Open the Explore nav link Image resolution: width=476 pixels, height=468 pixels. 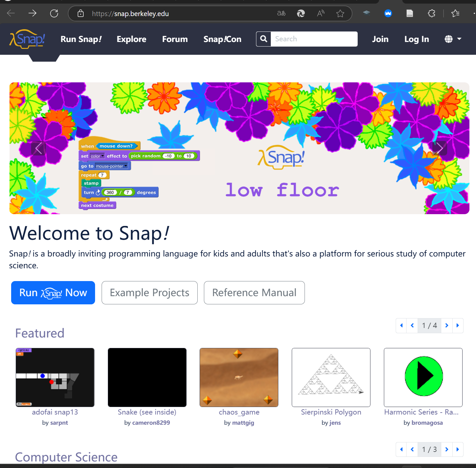(131, 39)
